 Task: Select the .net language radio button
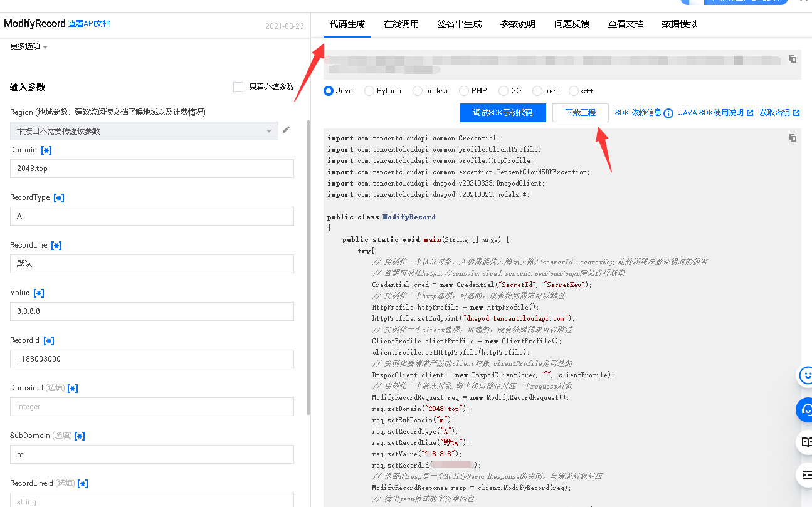(537, 91)
